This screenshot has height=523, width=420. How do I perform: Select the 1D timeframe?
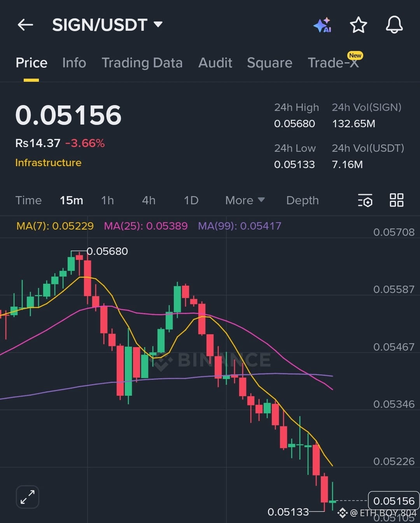point(191,200)
